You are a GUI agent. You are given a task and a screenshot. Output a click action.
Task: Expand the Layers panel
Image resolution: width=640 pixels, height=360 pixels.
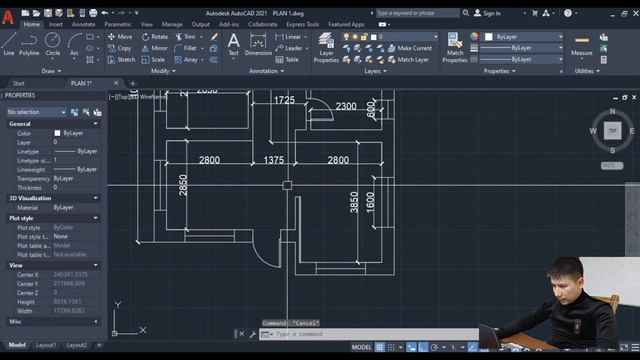[376, 71]
